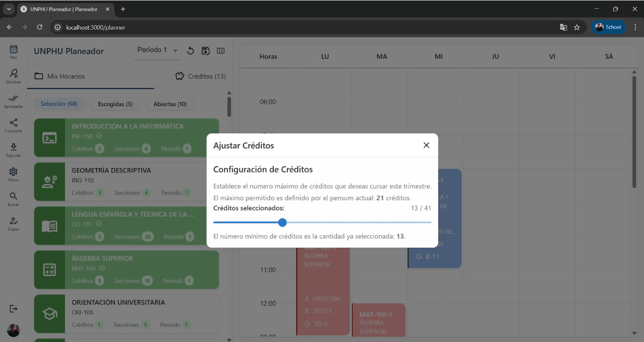Click the blue 8-11 schedule block on Wednesday
Image resolution: width=644 pixels, height=342 pixels.
pyautogui.click(x=435, y=219)
